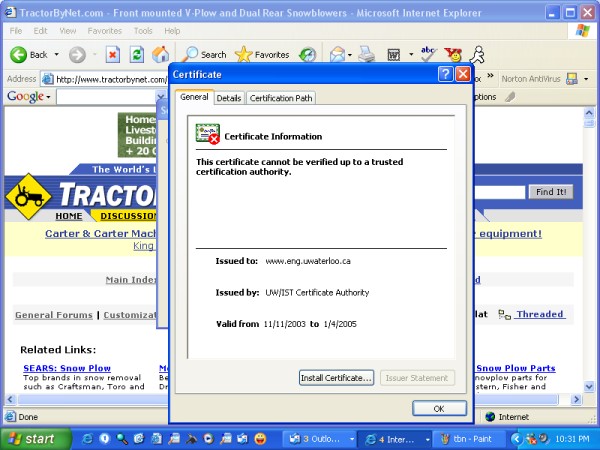Click the invalid certificate icon
600x450 pixels.
(207, 134)
